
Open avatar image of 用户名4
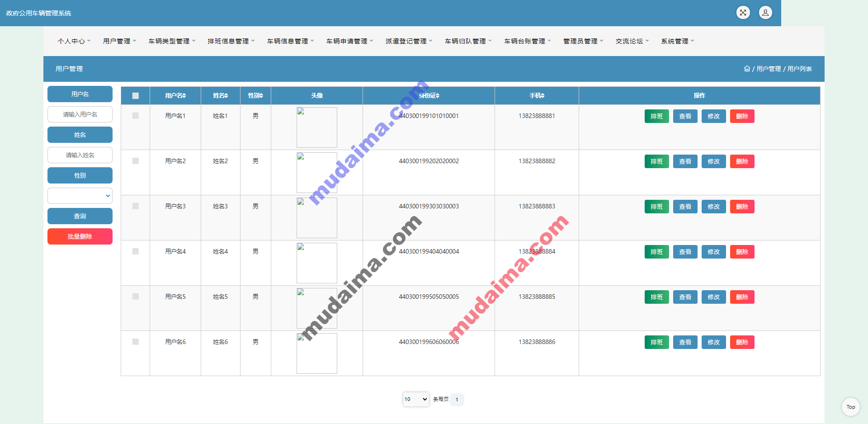(317, 263)
